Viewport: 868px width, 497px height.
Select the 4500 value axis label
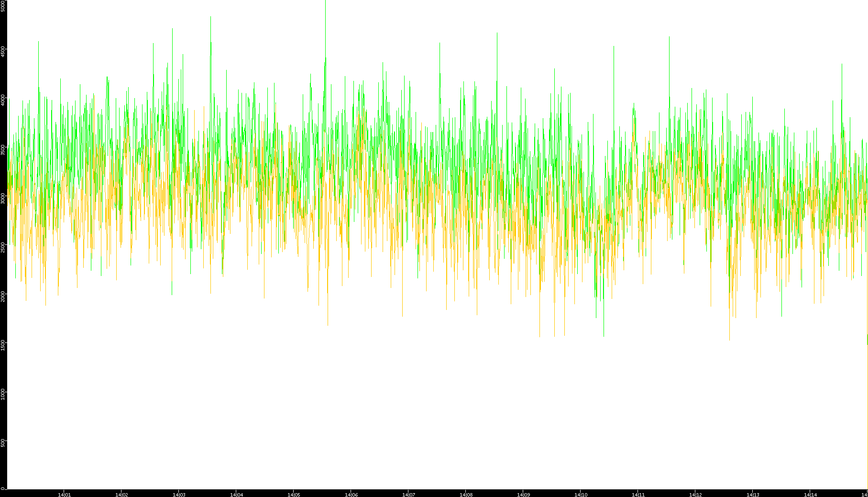[x=3, y=52]
